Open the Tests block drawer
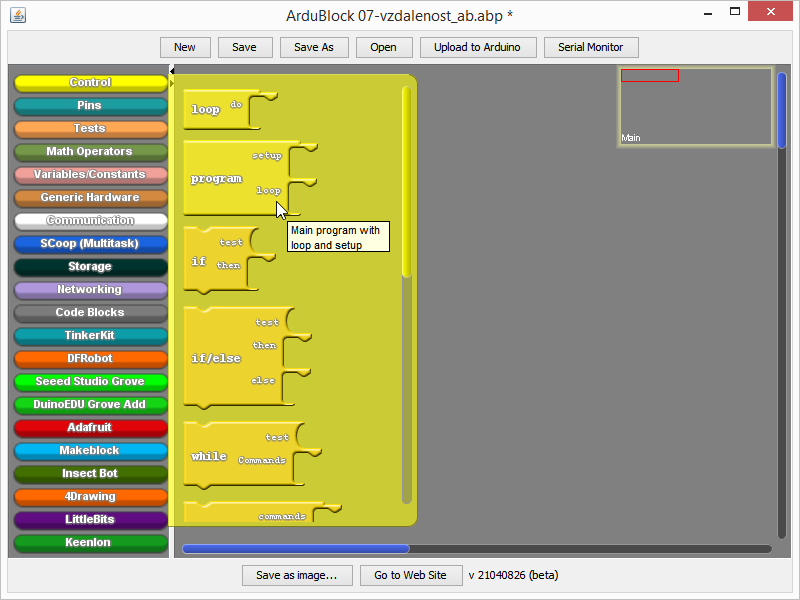This screenshot has width=800, height=600. [90, 129]
